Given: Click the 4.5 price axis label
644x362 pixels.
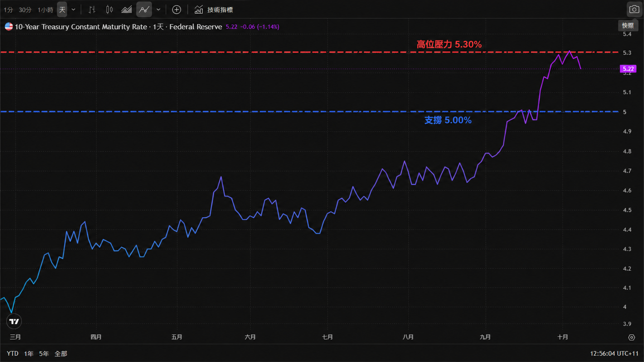Looking at the screenshot, I should [x=627, y=210].
